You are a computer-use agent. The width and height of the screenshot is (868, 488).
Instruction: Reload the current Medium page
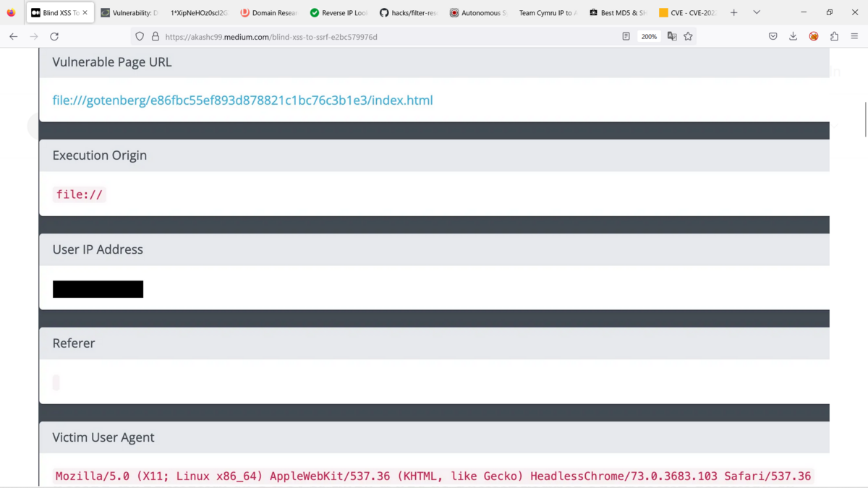click(55, 36)
